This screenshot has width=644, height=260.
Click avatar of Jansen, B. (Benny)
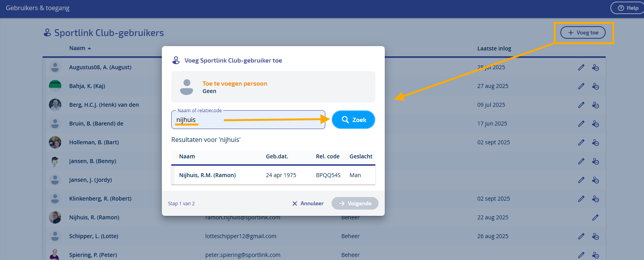(55, 161)
